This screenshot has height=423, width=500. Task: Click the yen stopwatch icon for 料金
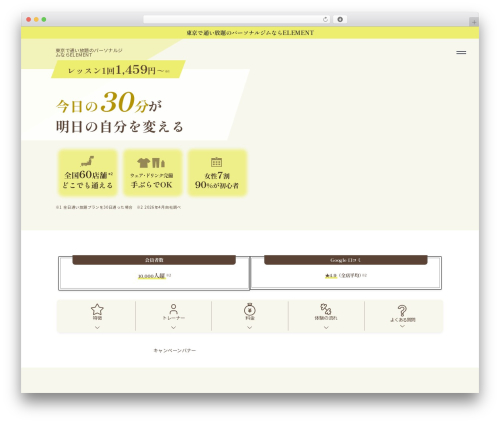click(250, 309)
